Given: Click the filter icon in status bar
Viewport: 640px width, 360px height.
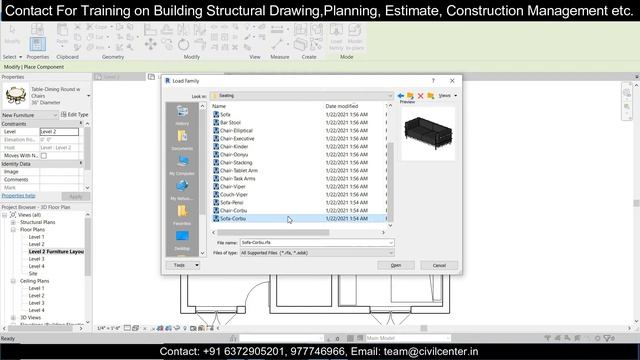Looking at the screenshot, I should pos(607,338).
